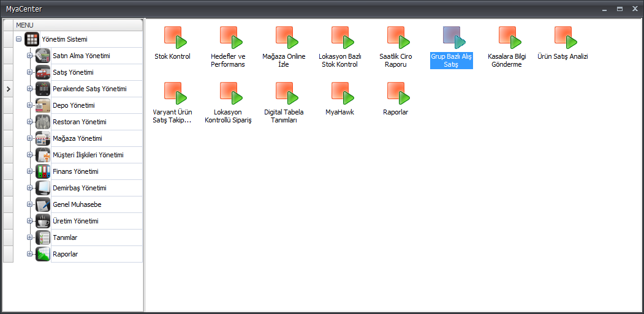Select Müşteri İlişkileri Yönetimi label

pyautogui.click(x=88, y=155)
